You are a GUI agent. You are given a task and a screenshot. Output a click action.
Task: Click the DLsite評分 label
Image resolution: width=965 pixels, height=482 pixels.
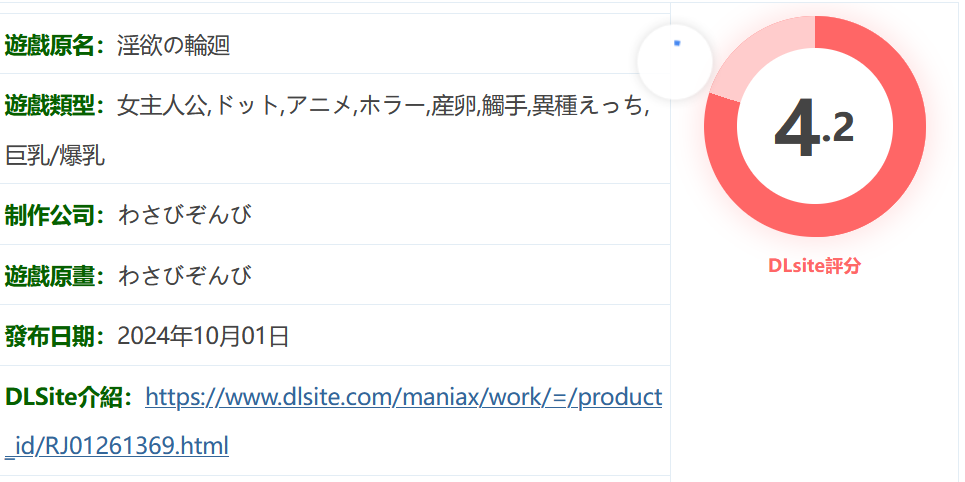[x=814, y=266]
